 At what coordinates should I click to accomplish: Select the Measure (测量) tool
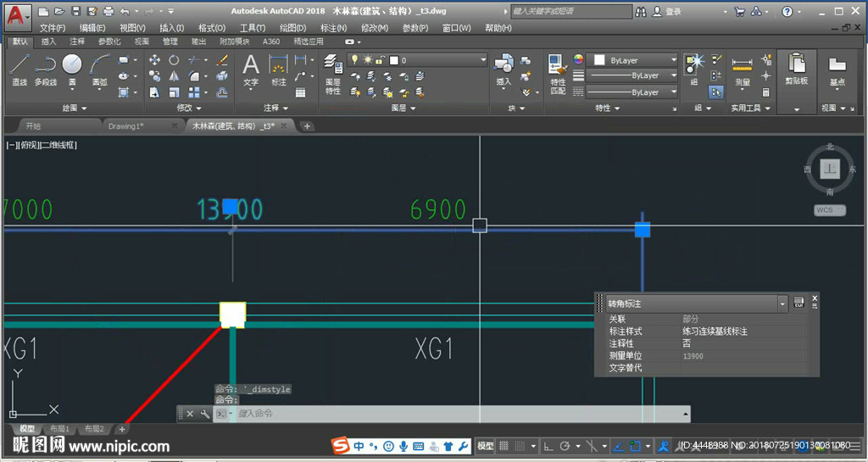click(743, 70)
